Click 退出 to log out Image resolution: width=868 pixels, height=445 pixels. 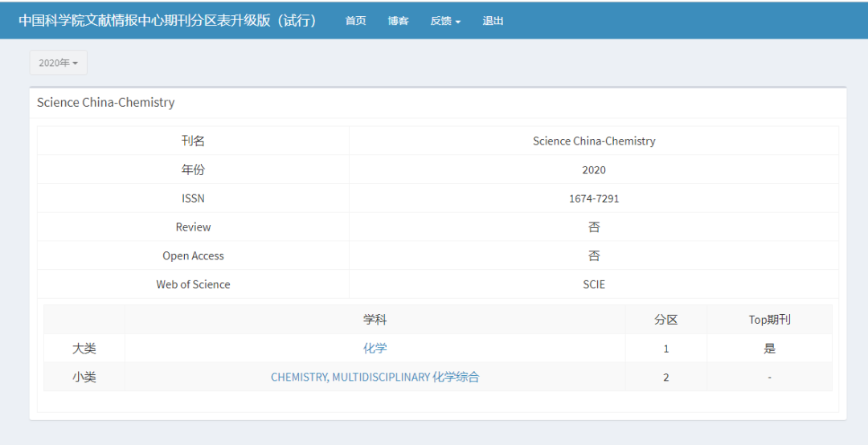(493, 20)
